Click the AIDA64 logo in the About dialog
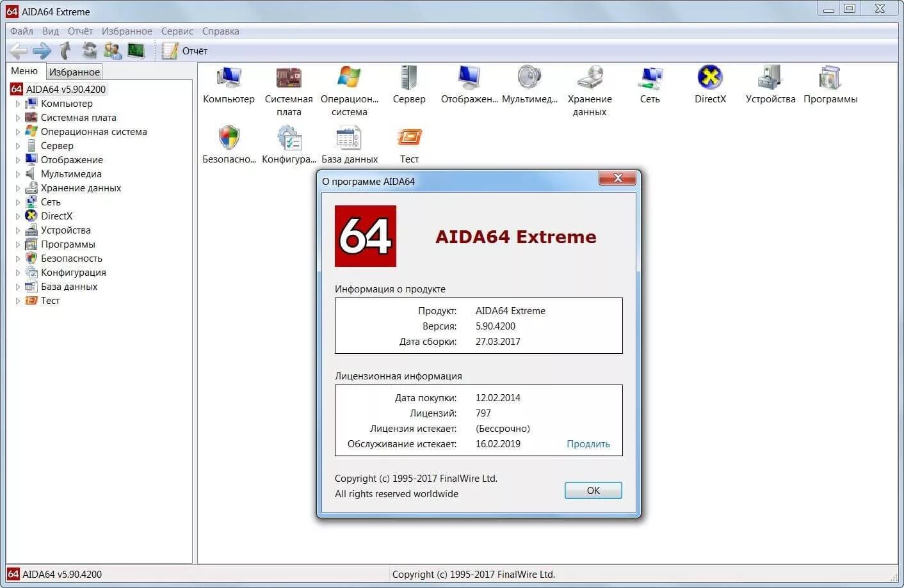Viewport: 904px width, 588px height. [366, 236]
